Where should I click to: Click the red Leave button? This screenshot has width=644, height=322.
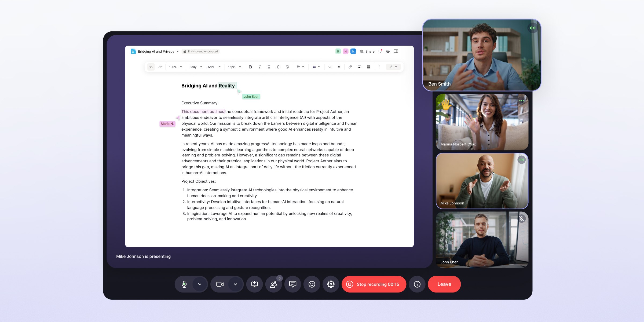pyautogui.click(x=444, y=284)
